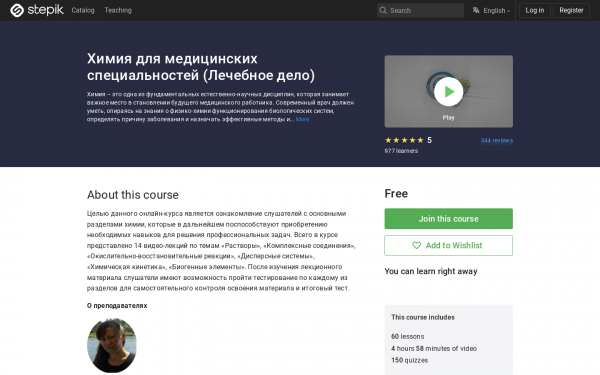Click the language translate icon

click(x=476, y=10)
